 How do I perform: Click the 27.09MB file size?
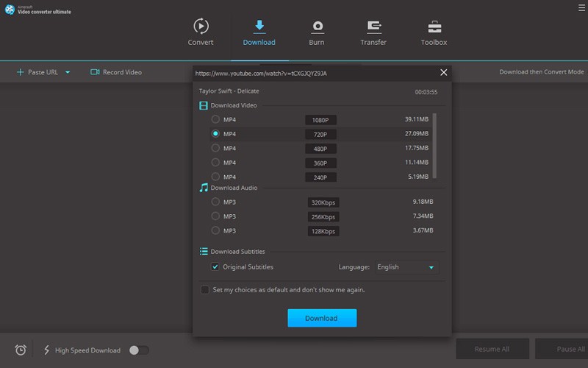416,133
